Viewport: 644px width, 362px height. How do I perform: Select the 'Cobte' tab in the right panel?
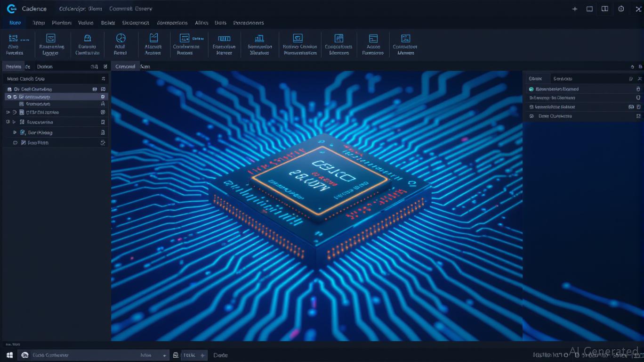(535, 79)
